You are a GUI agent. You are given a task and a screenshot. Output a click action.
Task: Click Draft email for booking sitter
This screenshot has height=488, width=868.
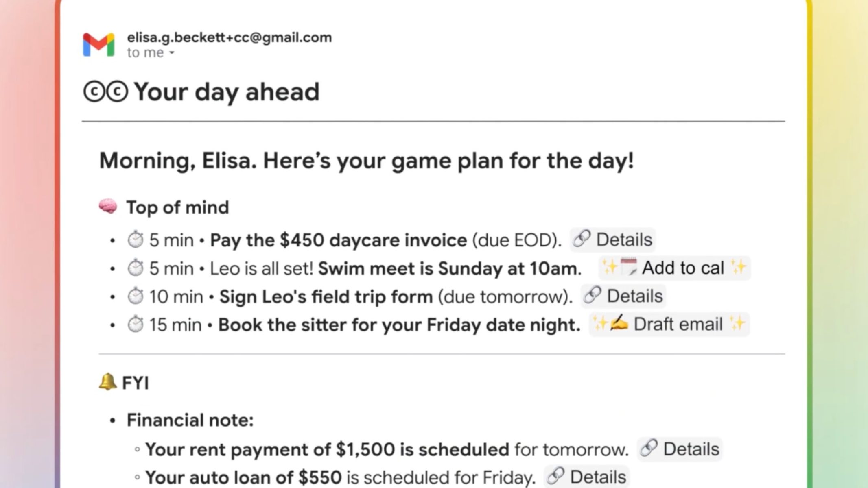pos(669,325)
